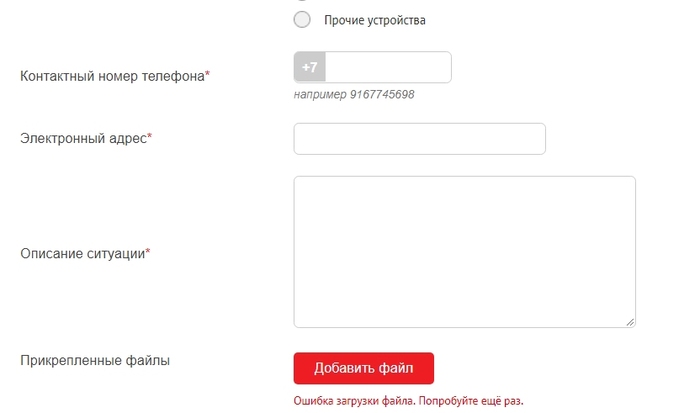
Task: Click the "Ошибка загрузки файла" error text
Action: tap(353, 401)
